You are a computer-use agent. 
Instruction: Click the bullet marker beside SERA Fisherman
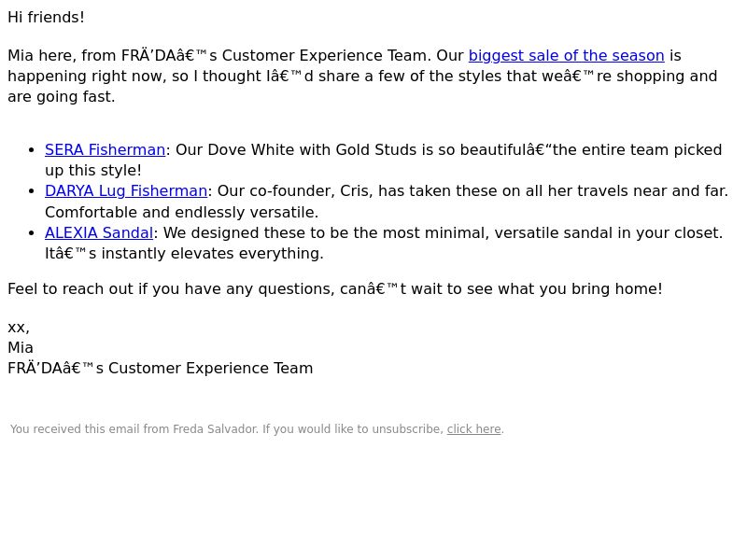32,150
